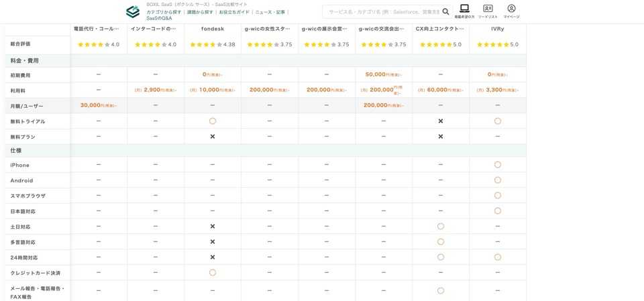644x301 pixels.
Task: Click fondesk's 無料トライアル circle mark
Action: coord(213,121)
